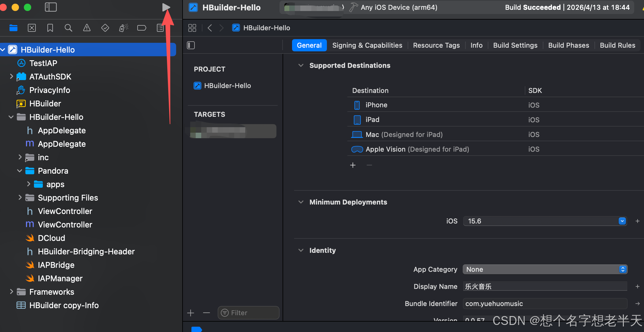Go back with the left chevron
644x332 pixels.
pyautogui.click(x=210, y=28)
